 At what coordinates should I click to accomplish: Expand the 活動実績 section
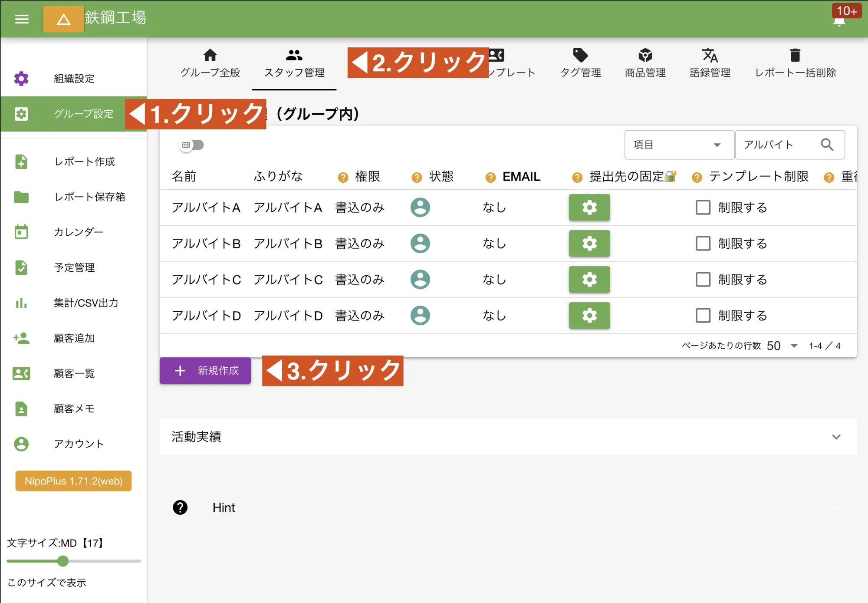click(x=835, y=437)
